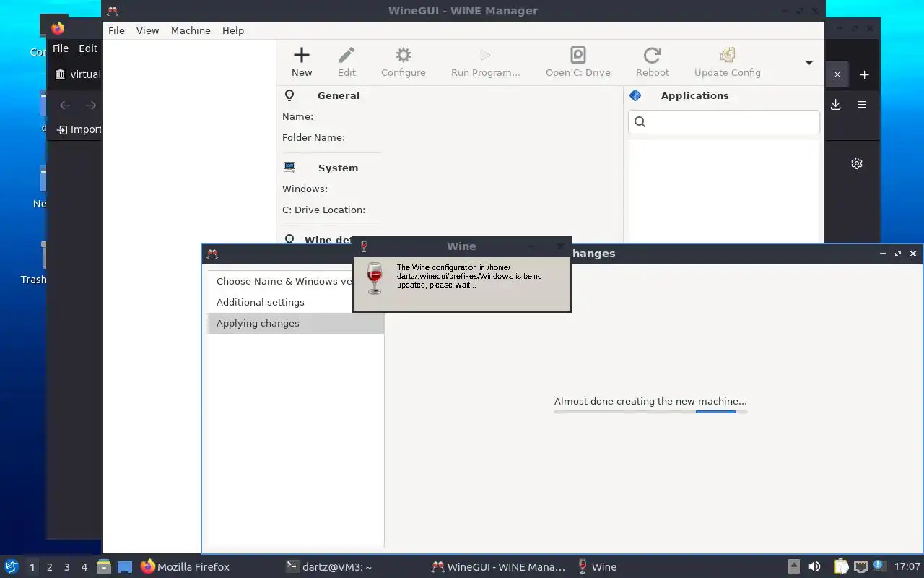Close the current Firefox tab
This screenshot has width=924, height=578.
837,74
